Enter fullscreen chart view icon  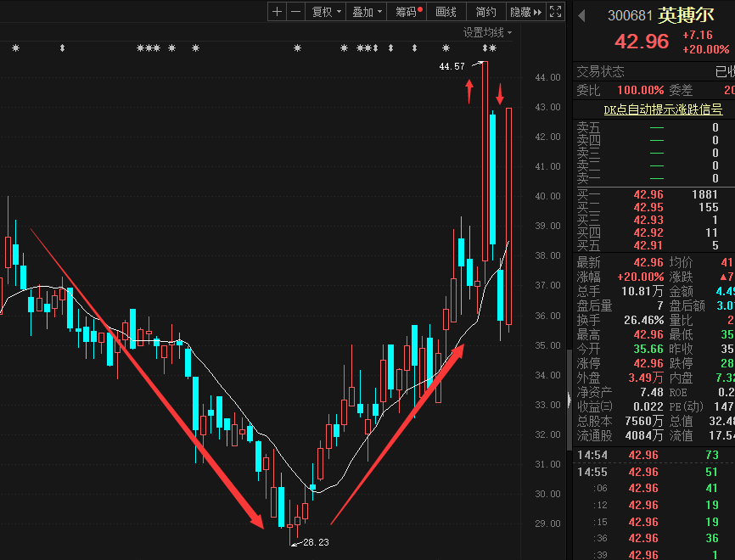[x=555, y=12]
